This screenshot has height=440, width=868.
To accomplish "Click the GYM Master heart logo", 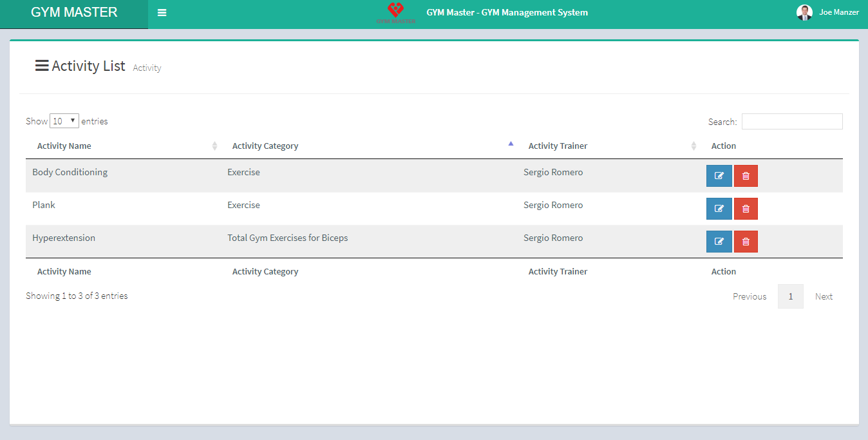I will (x=395, y=12).
